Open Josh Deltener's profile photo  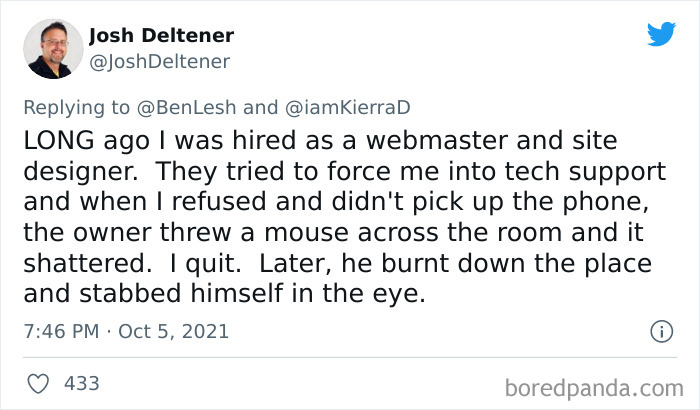(x=53, y=50)
